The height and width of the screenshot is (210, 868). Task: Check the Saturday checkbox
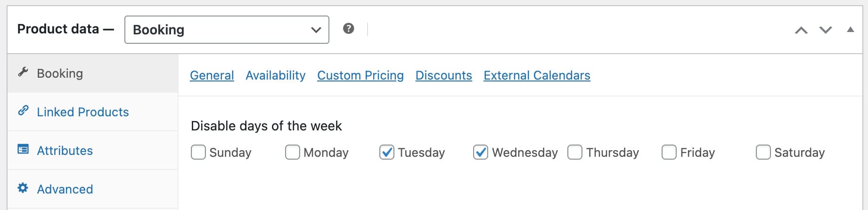[763, 152]
